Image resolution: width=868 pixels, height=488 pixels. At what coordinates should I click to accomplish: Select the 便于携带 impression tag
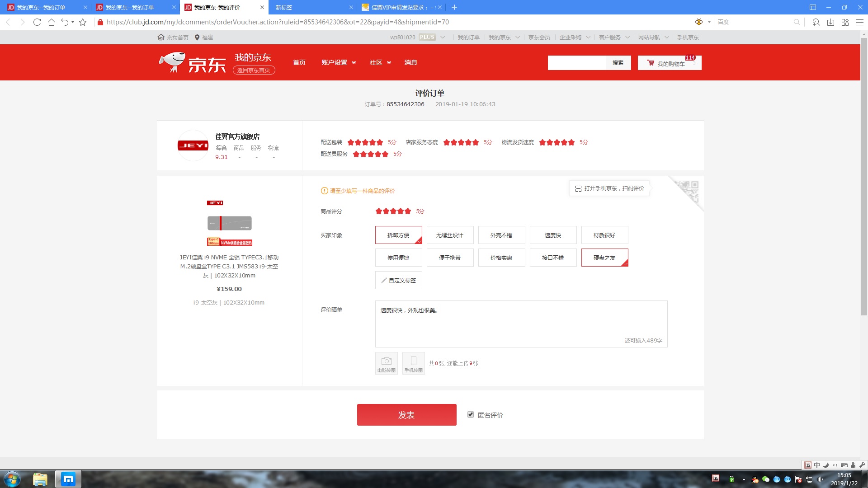point(450,258)
